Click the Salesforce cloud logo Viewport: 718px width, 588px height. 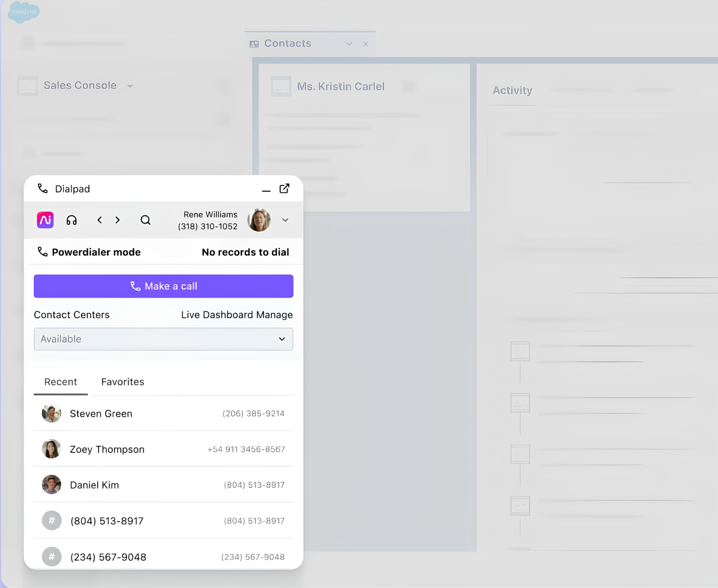point(23,12)
